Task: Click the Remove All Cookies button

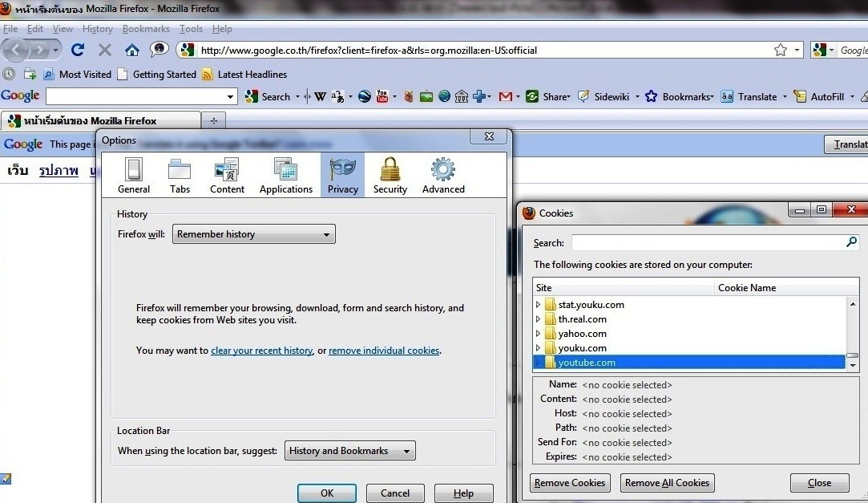Action: click(667, 482)
